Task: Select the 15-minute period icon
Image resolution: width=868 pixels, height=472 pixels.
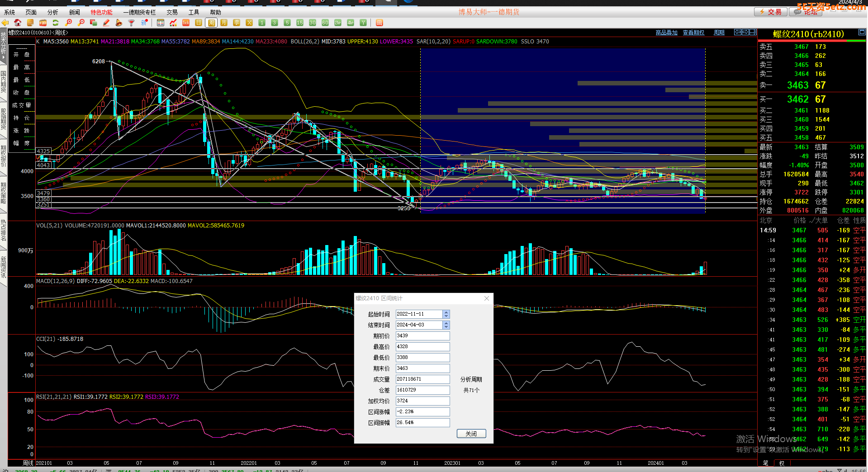Action: tap(300, 23)
